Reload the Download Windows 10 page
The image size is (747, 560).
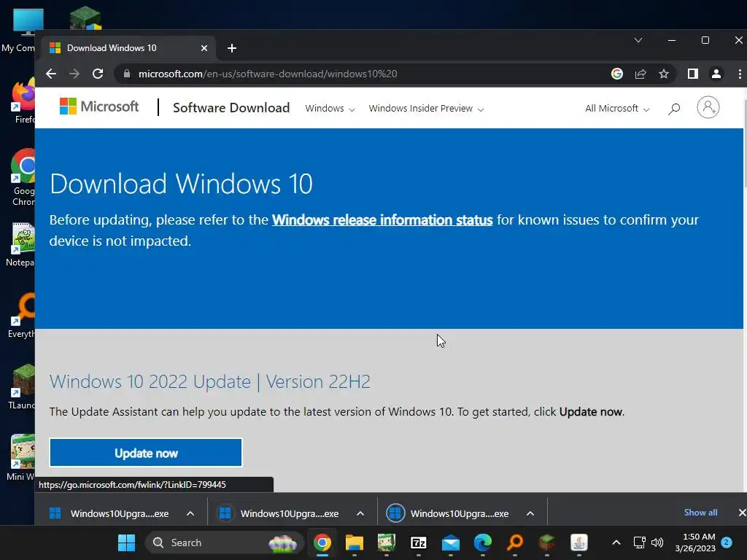pos(98,74)
